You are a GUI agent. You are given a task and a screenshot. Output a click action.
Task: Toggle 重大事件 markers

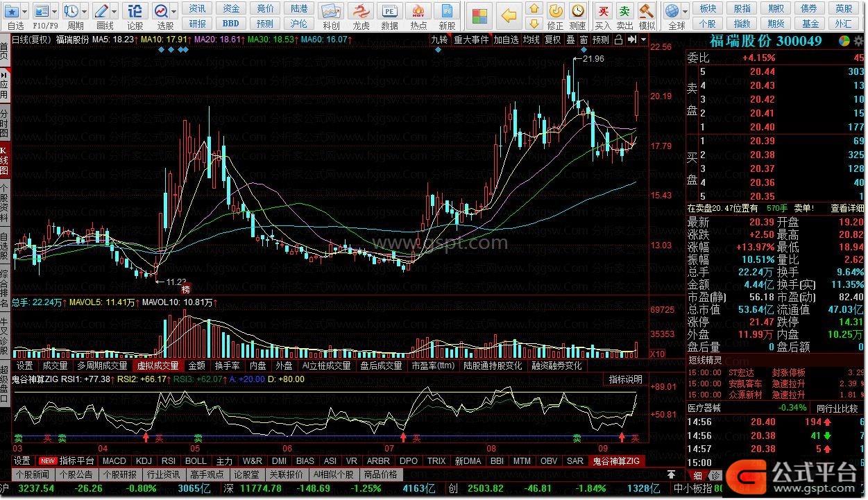click(472, 40)
